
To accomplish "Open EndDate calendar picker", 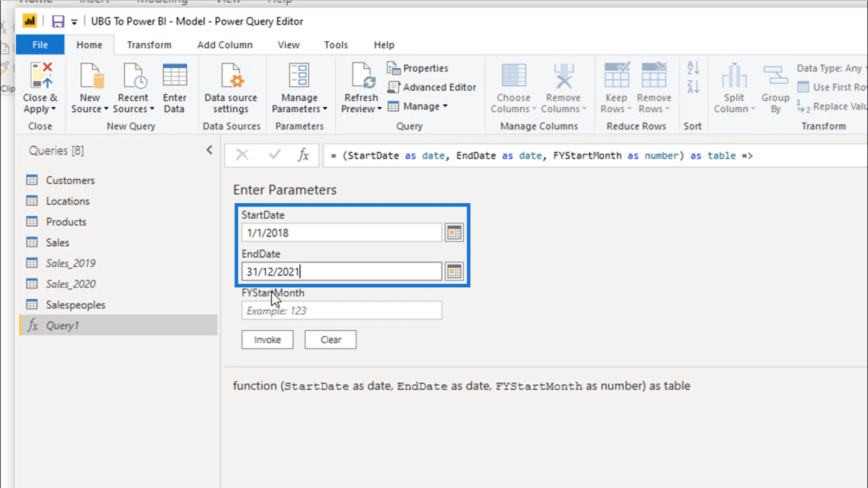I will pyautogui.click(x=454, y=271).
